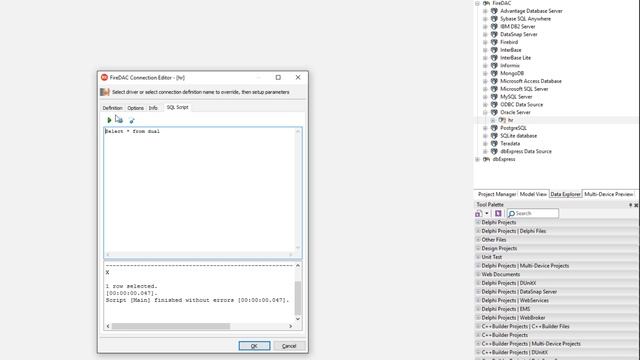Expand the hr connection node

point(493,120)
